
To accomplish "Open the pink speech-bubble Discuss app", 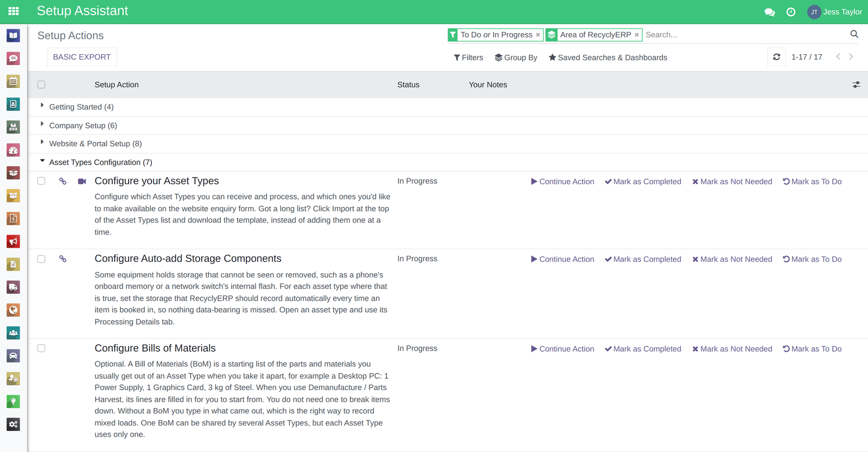I will click(x=14, y=59).
